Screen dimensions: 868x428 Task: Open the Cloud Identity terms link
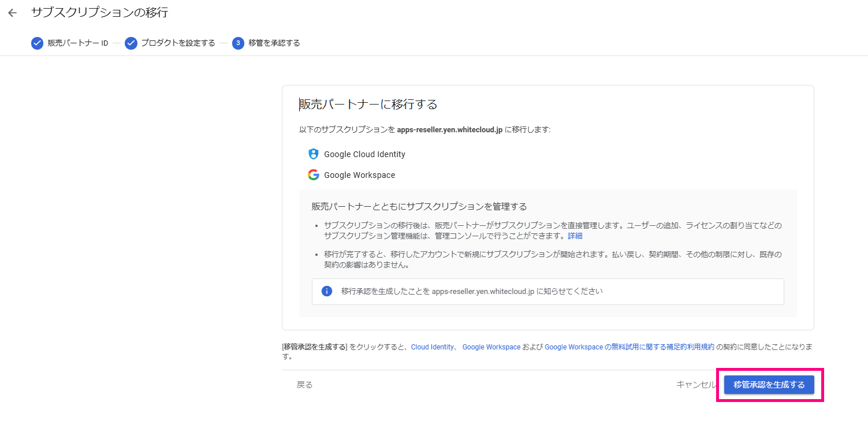point(433,347)
